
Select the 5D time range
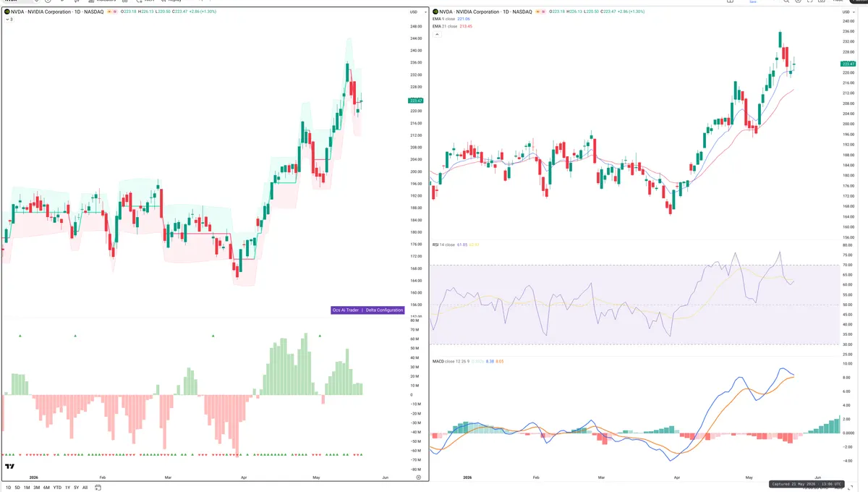[17, 488]
